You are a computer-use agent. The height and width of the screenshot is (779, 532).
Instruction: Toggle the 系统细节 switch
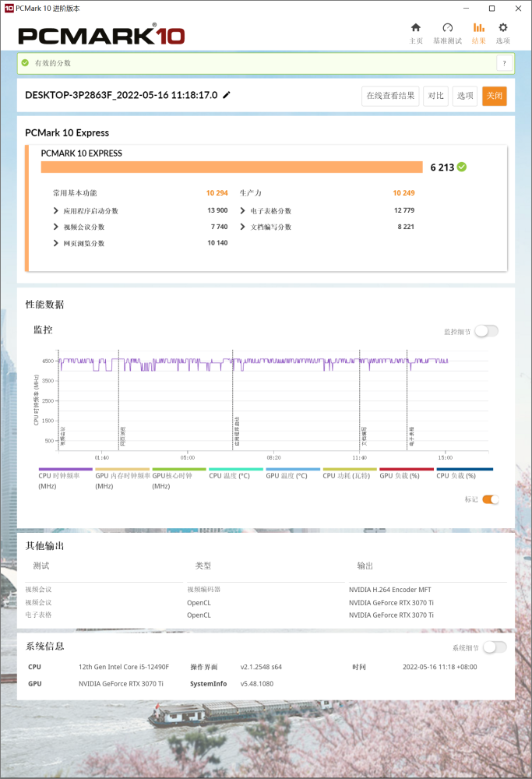(x=495, y=647)
